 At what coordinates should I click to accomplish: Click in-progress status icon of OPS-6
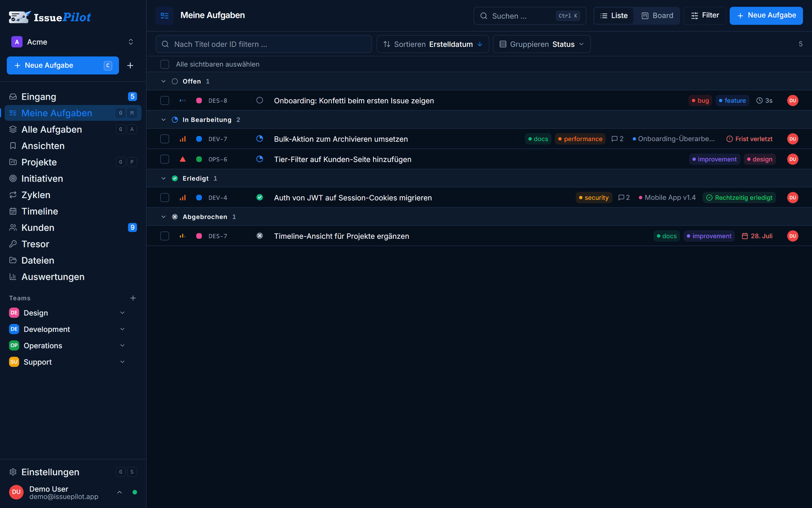click(x=260, y=159)
